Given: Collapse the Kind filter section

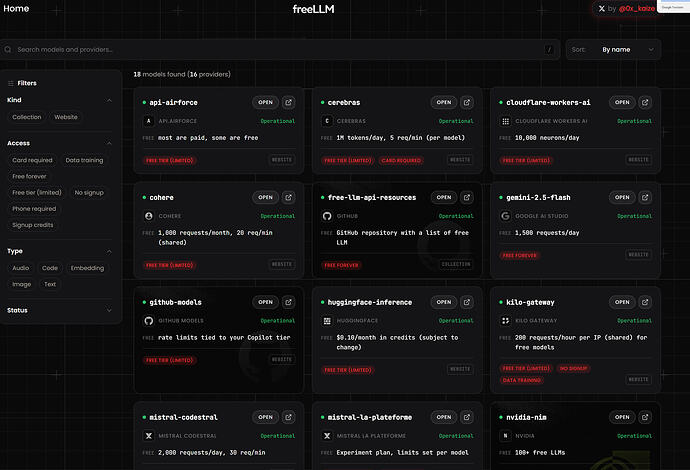Looking at the screenshot, I should point(109,100).
